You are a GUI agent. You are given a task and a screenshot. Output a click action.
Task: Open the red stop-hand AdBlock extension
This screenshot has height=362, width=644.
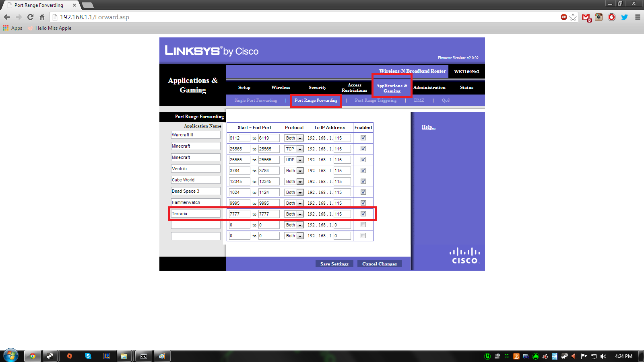coord(612,17)
